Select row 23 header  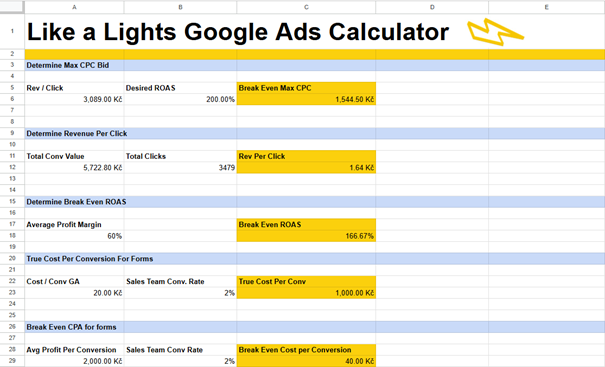12,293
